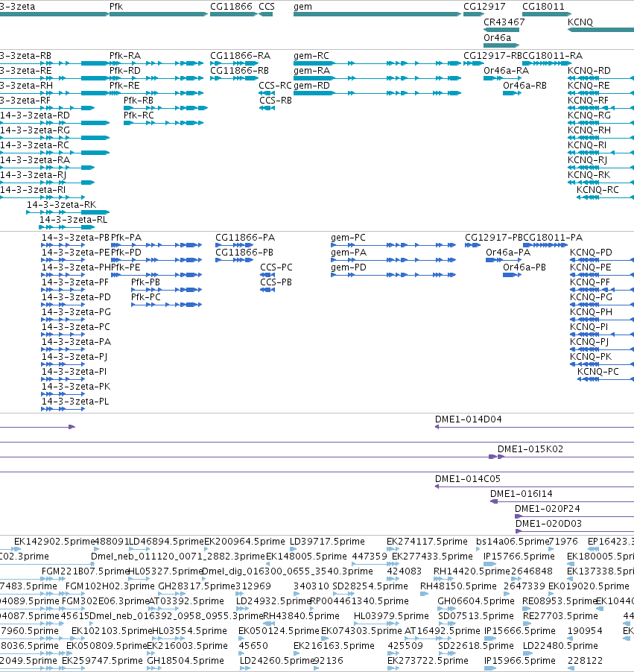Select the CG12917 gene label
The image size is (634, 672).
[484, 7]
